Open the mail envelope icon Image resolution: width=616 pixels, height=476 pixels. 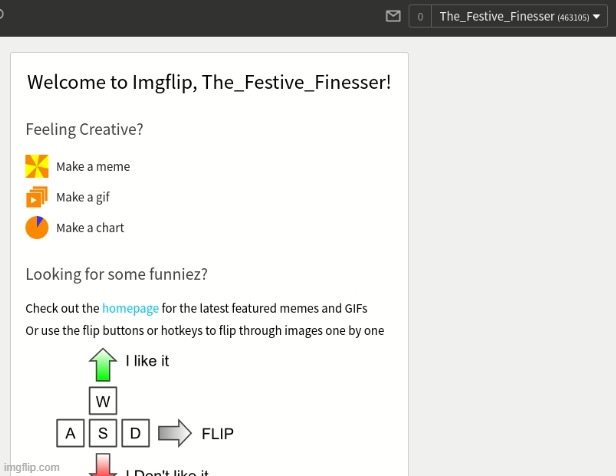(x=393, y=16)
